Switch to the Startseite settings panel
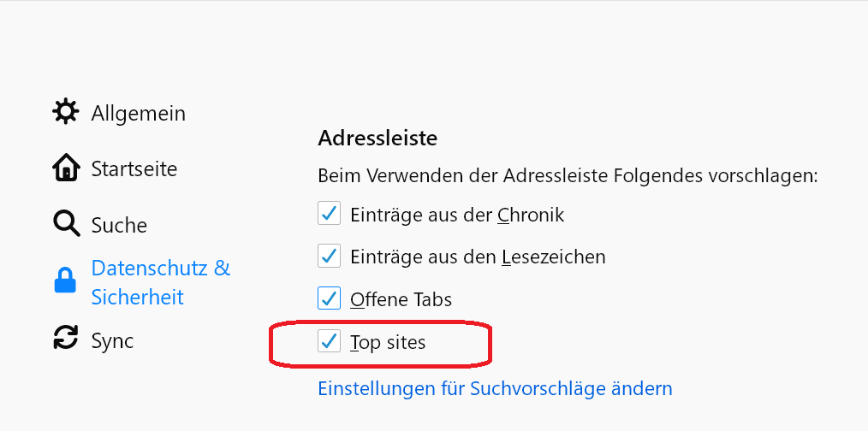Image resolution: width=868 pixels, height=431 pixels. pos(134,169)
